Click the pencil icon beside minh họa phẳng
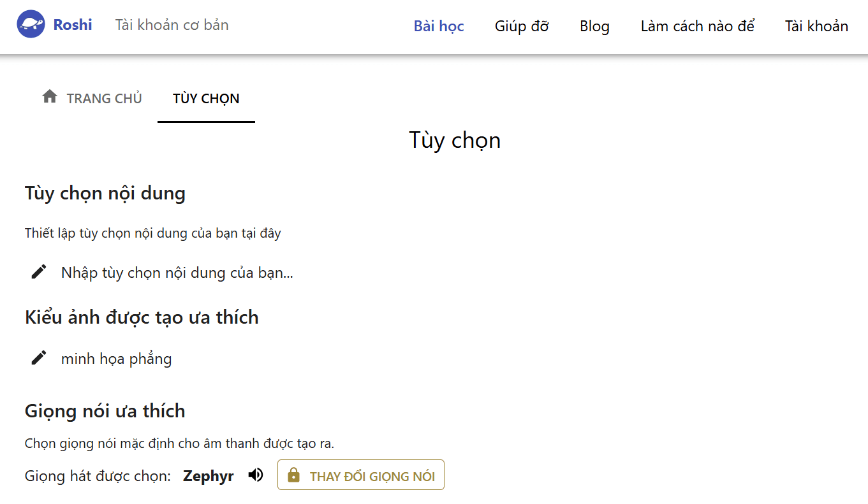 coord(38,357)
